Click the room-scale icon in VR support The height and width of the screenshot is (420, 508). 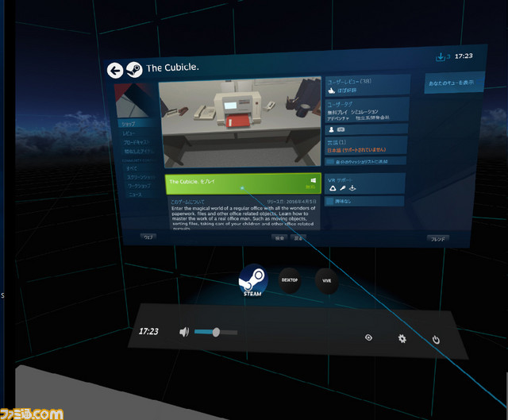pyautogui.click(x=352, y=188)
